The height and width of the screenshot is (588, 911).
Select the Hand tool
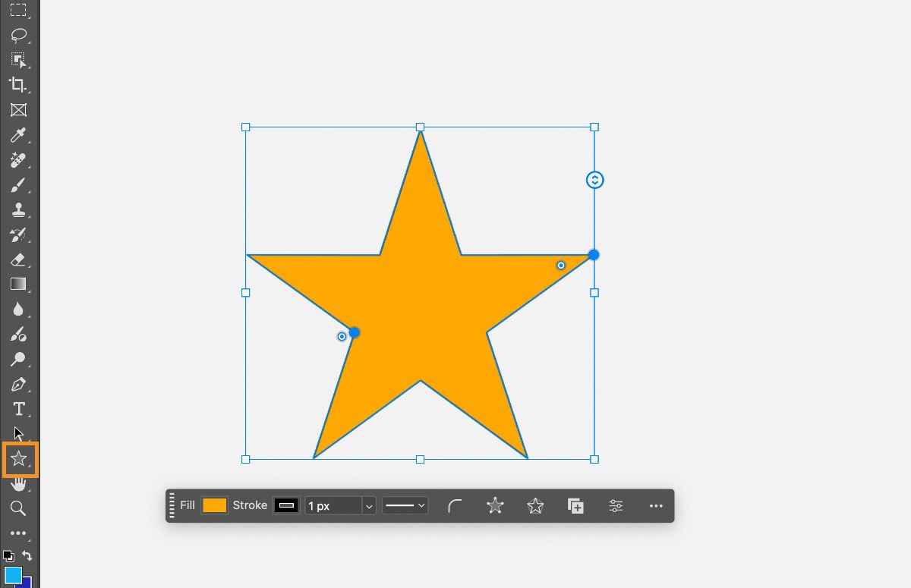(19, 483)
